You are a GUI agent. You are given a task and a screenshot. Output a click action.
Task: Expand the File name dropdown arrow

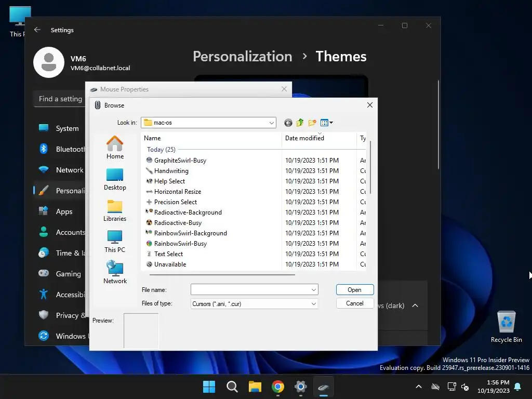[313, 290]
